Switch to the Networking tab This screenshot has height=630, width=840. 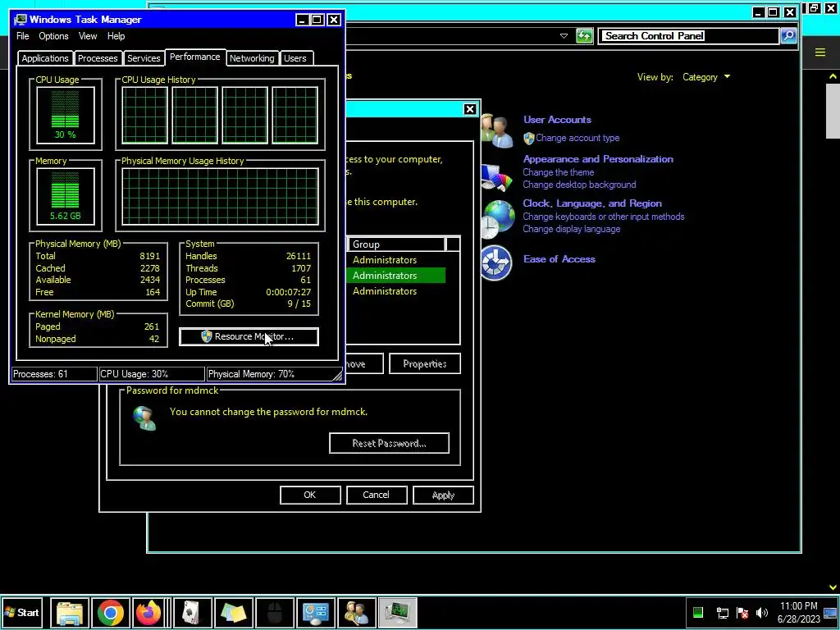[252, 58]
